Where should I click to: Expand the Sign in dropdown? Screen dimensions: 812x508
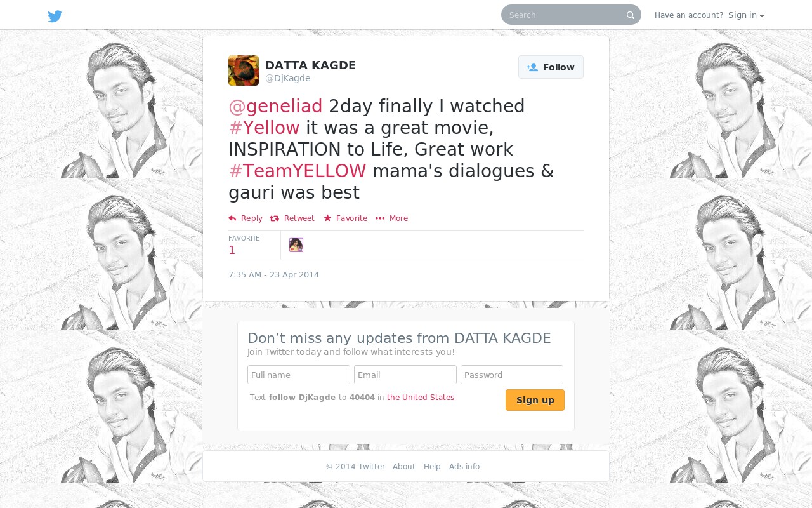746,15
